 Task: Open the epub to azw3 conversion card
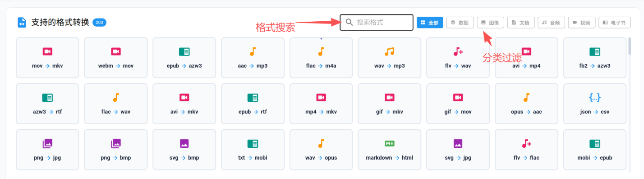184,58
